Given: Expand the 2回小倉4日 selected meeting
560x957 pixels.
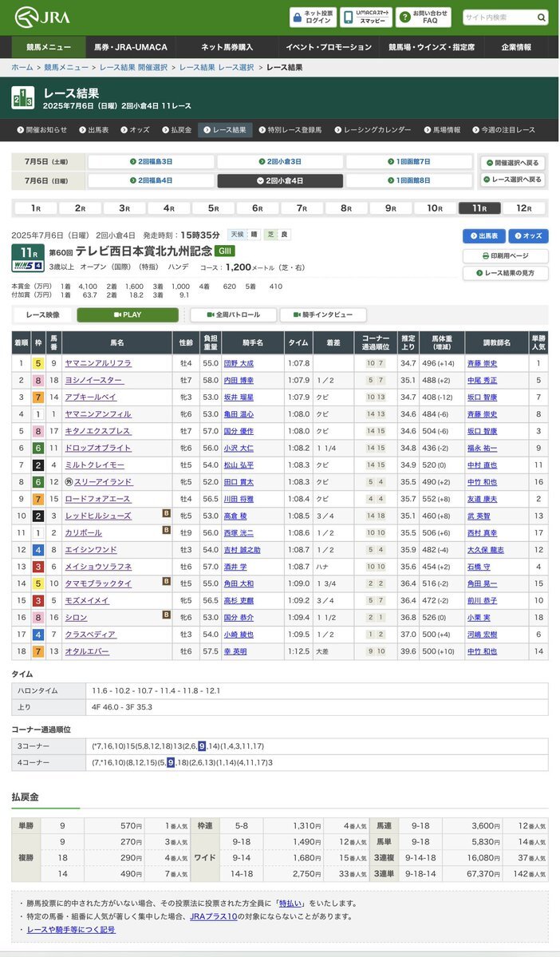Looking at the screenshot, I should click(280, 180).
